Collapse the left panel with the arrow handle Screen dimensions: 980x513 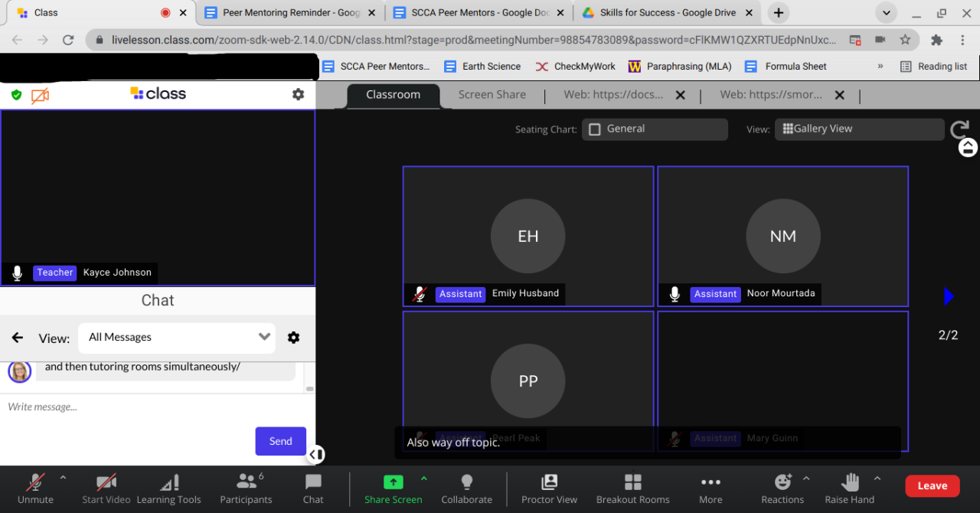tap(315, 455)
